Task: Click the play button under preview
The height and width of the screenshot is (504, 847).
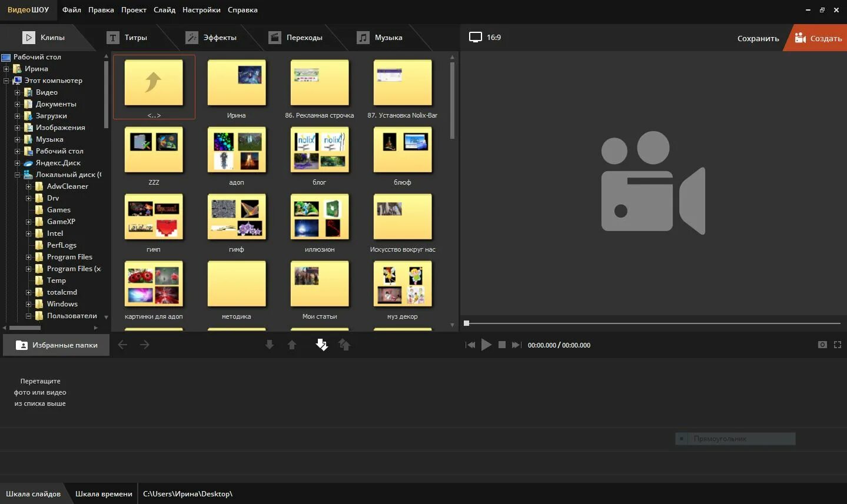Action: pyautogui.click(x=486, y=345)
